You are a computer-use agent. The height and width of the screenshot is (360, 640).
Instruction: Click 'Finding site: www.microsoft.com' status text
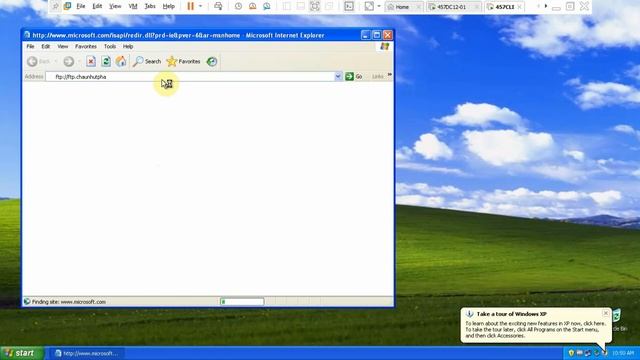(x=69, y=302)
